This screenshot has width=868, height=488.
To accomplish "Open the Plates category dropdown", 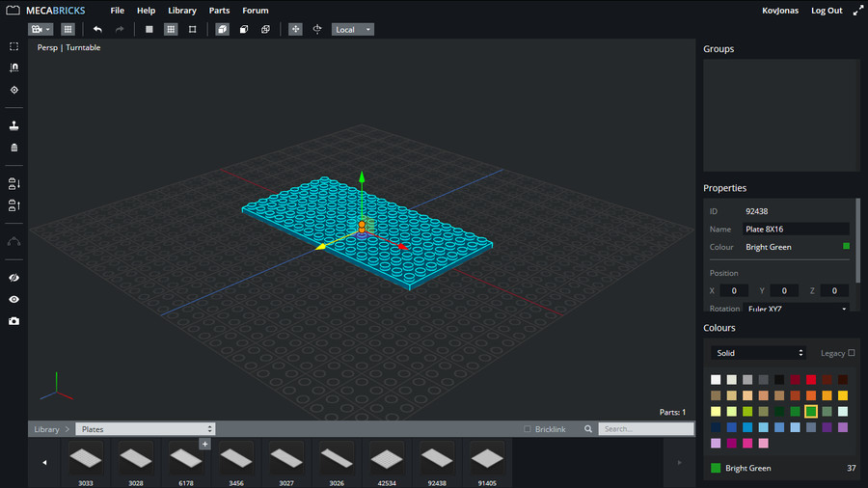I will [x=145, y=429].
